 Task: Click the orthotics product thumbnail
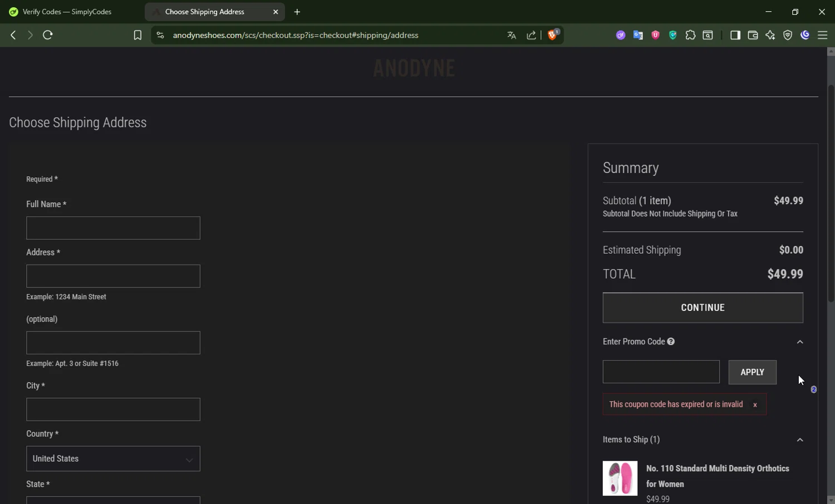coord(620,478)
